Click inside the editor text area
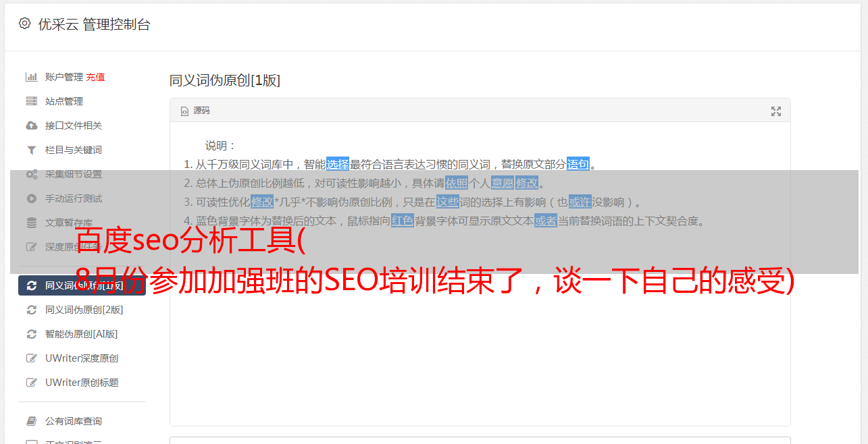This screenshot has width=868, height=444. click(480, 337)
